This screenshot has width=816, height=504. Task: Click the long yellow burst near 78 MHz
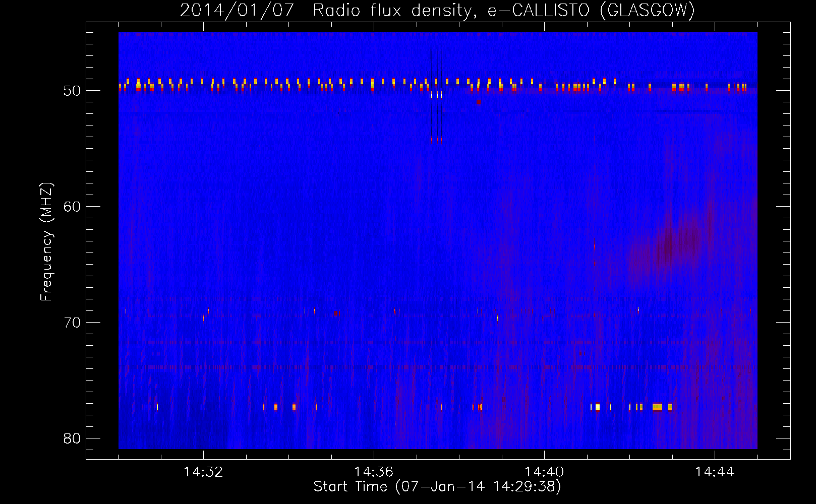pos(657,407)
